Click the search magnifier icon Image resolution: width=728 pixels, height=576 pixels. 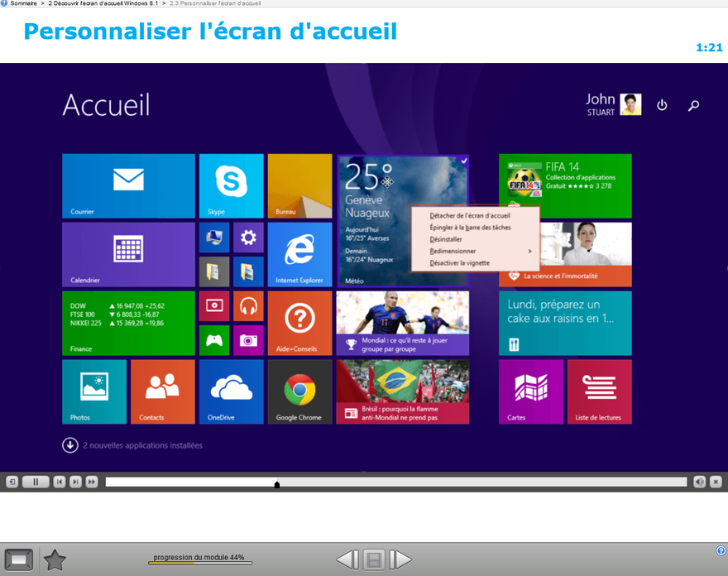point(694,105)
